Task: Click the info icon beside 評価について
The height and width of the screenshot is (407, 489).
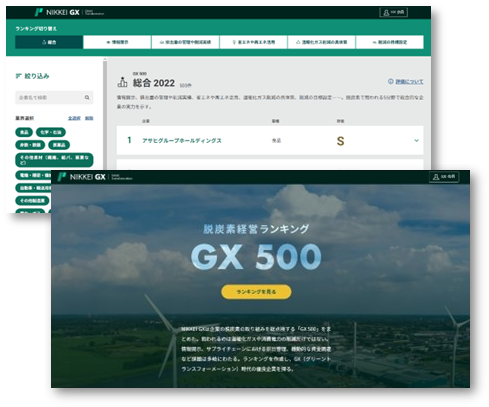Action: click(390, 81)
